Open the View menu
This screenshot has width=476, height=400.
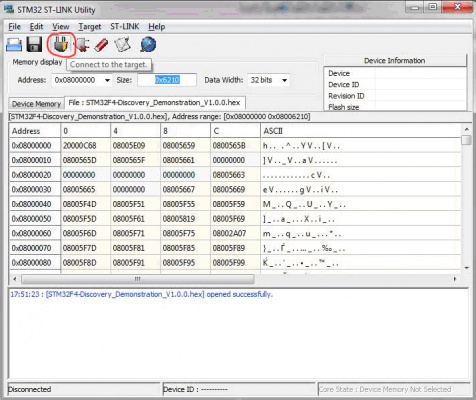pyautogui.click(x=61, y=27)
